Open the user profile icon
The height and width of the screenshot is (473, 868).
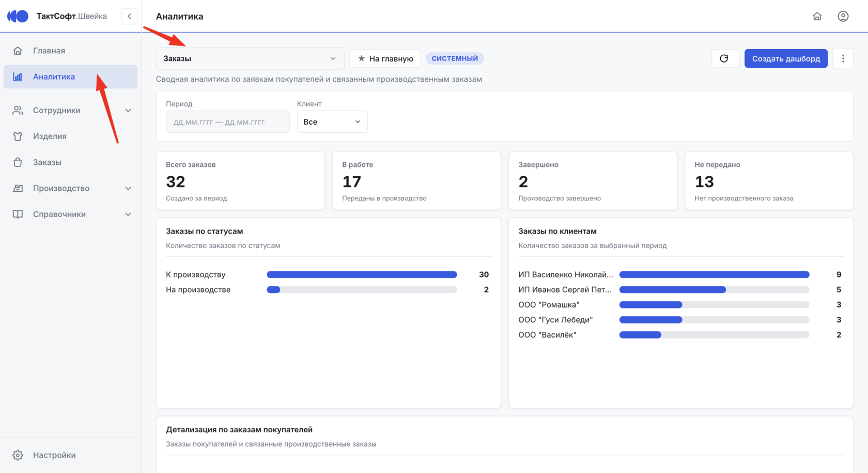point(843,16)
